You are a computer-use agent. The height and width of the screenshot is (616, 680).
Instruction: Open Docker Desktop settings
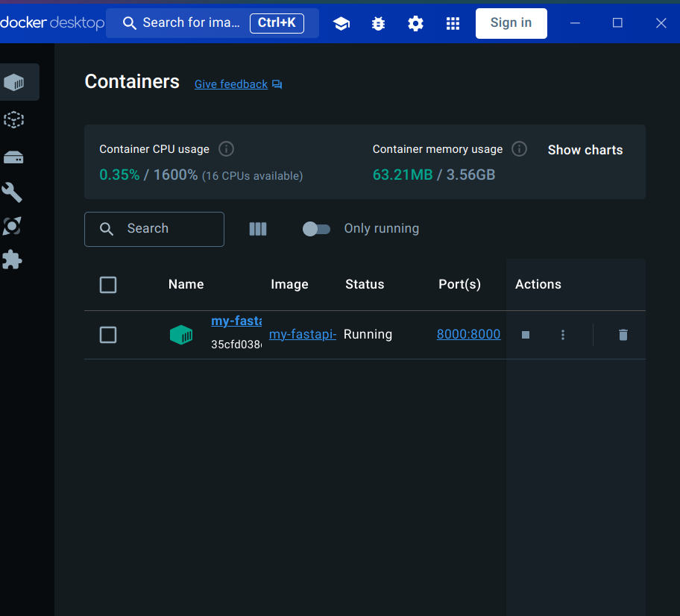click(415, 23)
